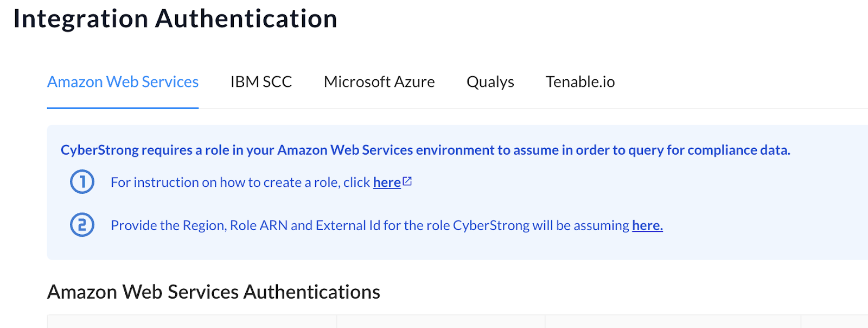The height and width of the screenshot is (328, 868).
Task: Select the Microsoft Azure tab
Action: coord(379,81)
